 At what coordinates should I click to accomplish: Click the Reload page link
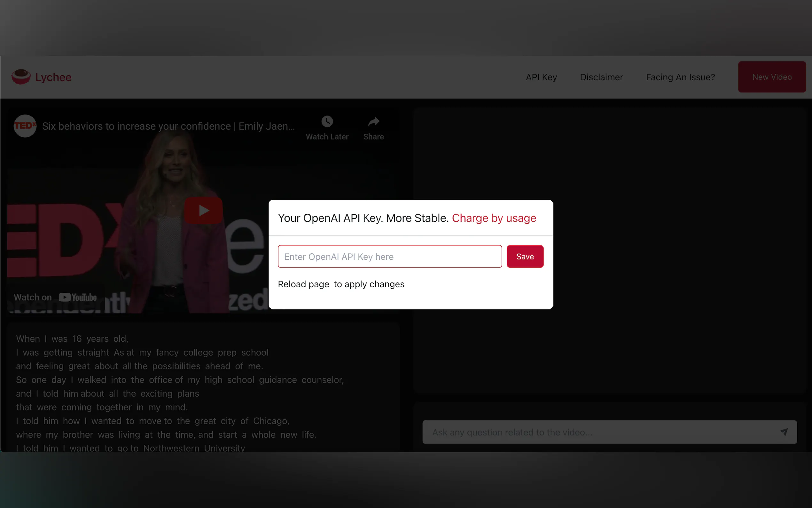pyautogui.click(x=303, y=284)
